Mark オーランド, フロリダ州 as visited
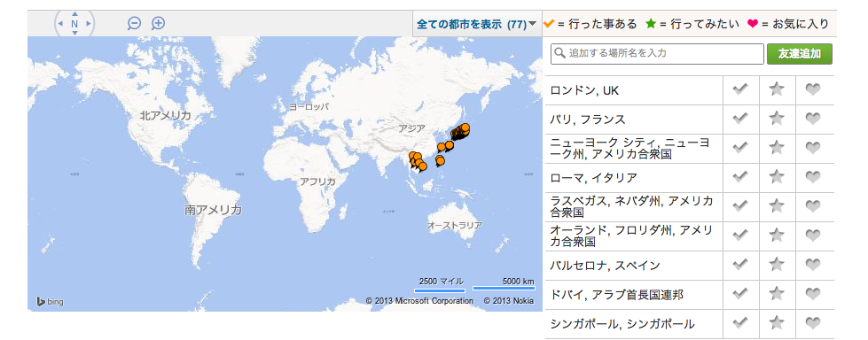The width and height of the screenshot is (868, 340). pos(740,236)
